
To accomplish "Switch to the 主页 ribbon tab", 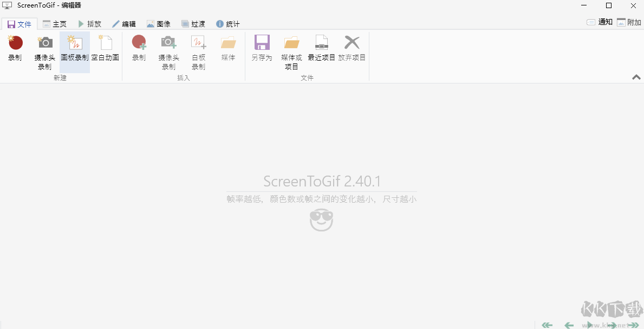I will pos(55,23).
